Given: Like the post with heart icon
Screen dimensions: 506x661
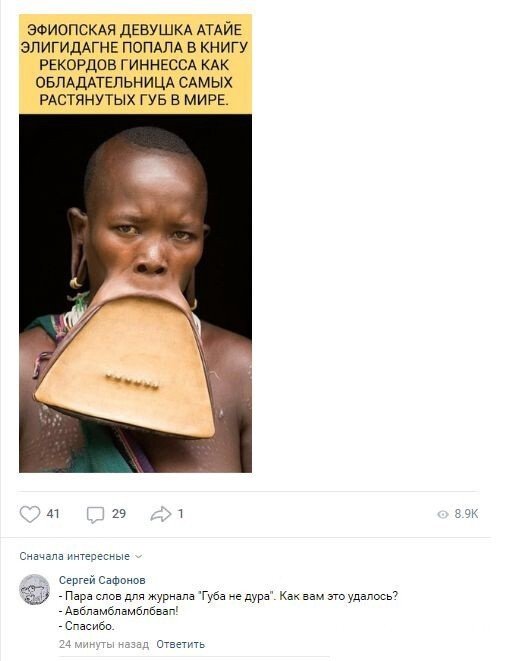Looking at the screenshot, I should 30,514.
